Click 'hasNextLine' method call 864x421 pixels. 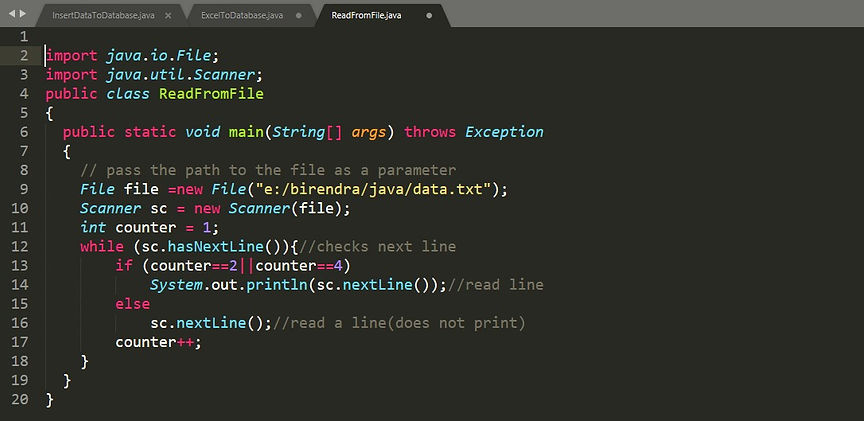point(215,246)
